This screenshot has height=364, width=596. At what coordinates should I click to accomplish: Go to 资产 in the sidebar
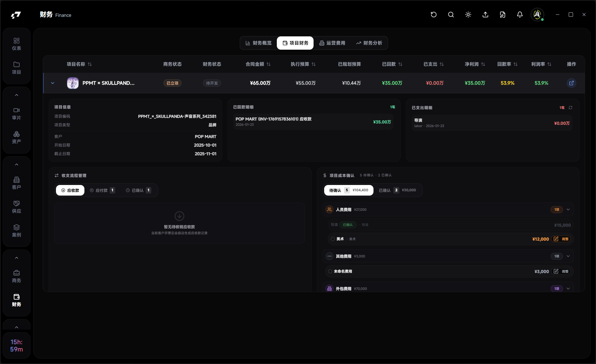(17, 137)
